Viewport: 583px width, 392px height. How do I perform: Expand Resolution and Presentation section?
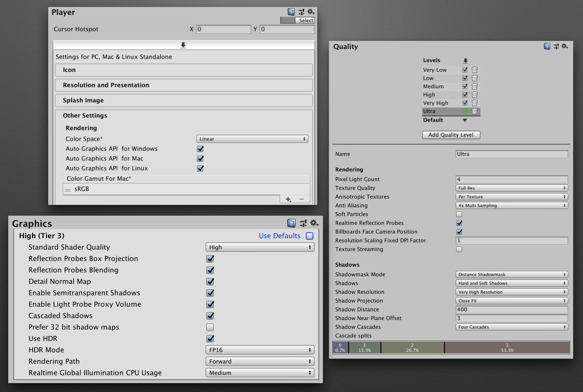point(184,85)
